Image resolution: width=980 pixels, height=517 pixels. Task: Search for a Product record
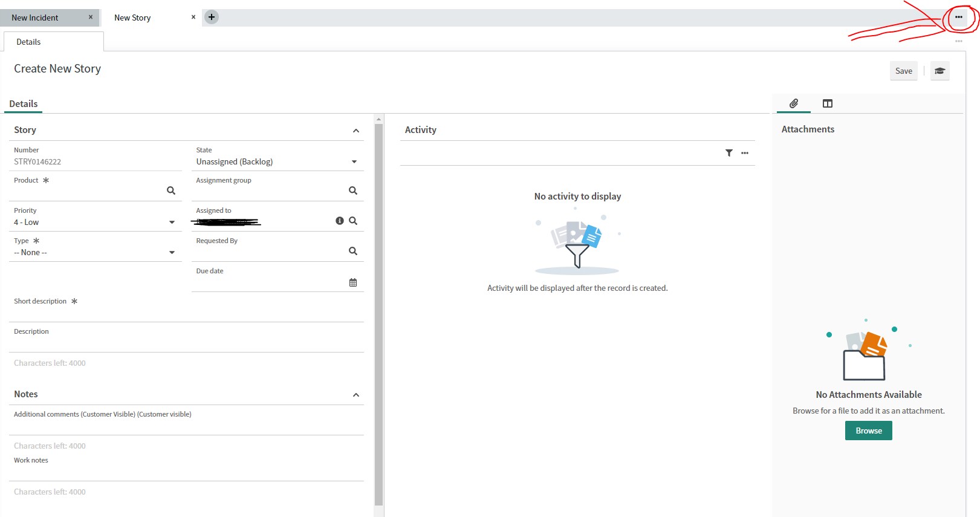pyautogui.click(x=171, y=190)
